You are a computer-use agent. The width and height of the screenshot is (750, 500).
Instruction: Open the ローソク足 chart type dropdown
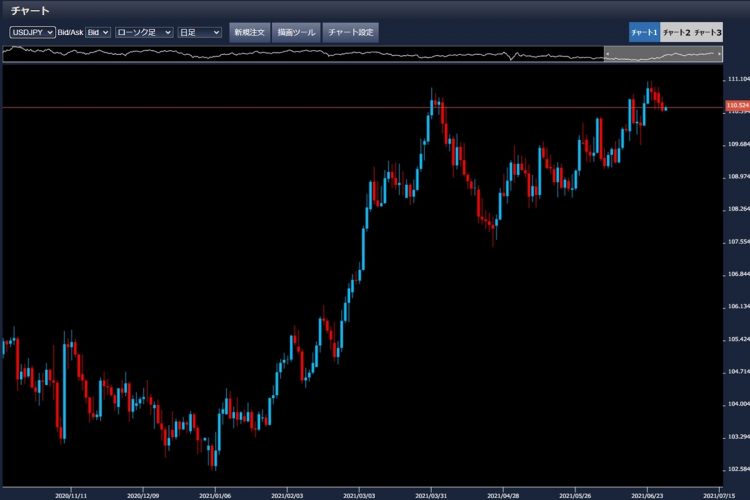[x=144, y=32]
